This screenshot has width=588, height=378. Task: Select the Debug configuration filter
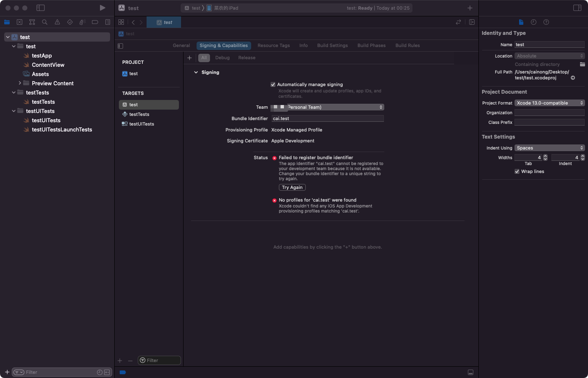[222, 58]
